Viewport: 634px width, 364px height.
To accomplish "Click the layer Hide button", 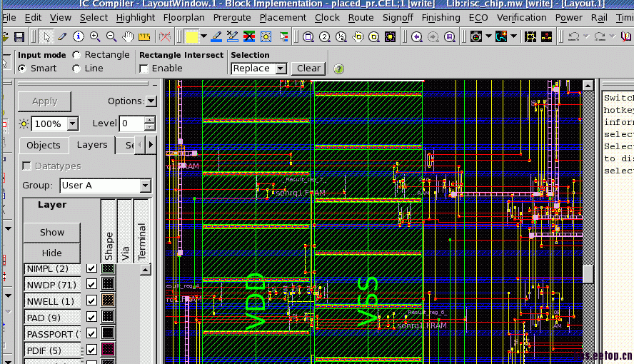I will (x=51, y=253).
